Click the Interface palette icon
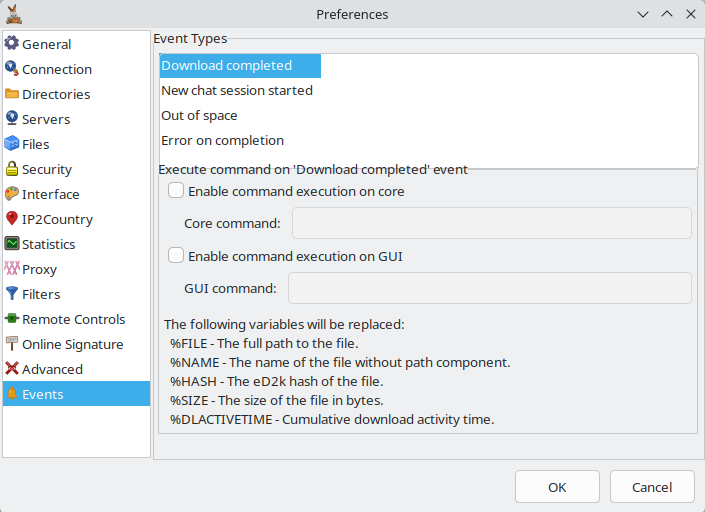The image size is (705, 512). [x=12, y=194]
